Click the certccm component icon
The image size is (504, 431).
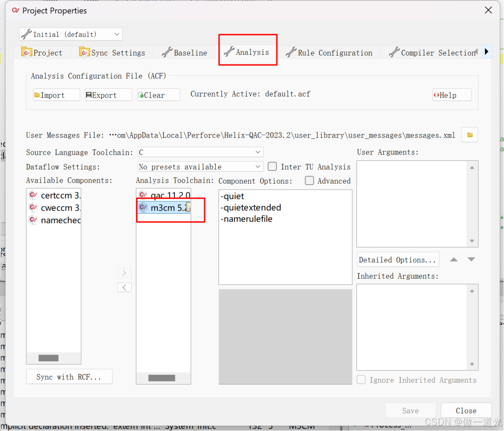33,195
